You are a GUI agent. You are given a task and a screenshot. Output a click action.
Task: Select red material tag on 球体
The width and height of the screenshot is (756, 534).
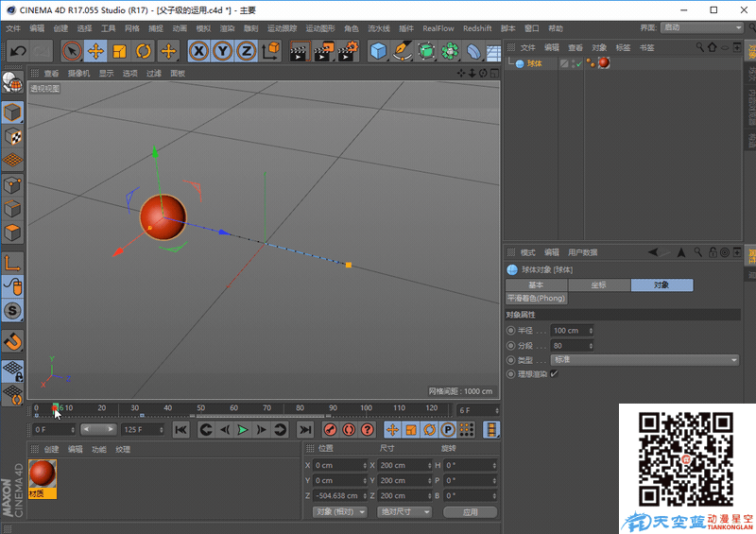coord(604,62)
